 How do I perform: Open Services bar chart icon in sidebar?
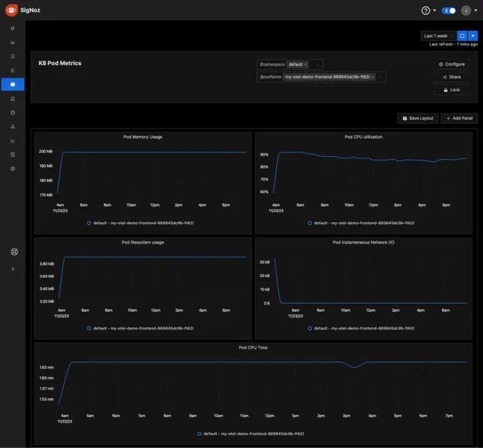coord(13,42)
